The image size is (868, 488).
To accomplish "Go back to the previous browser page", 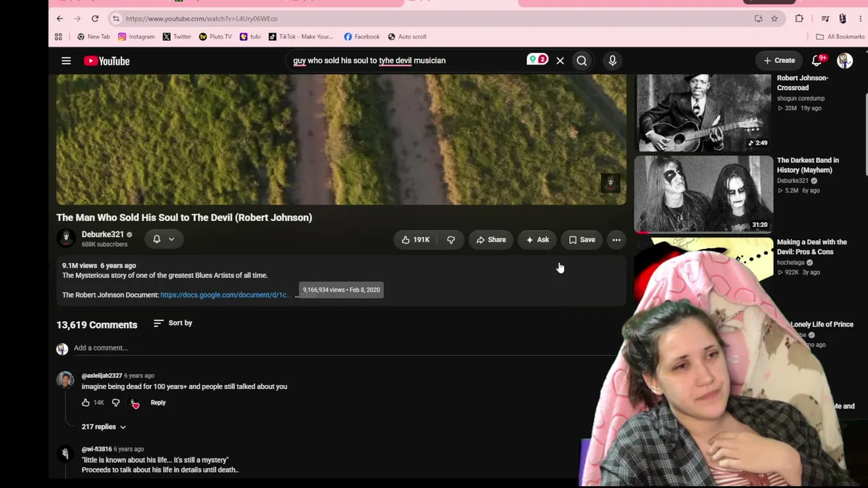I will click(60, 18).
